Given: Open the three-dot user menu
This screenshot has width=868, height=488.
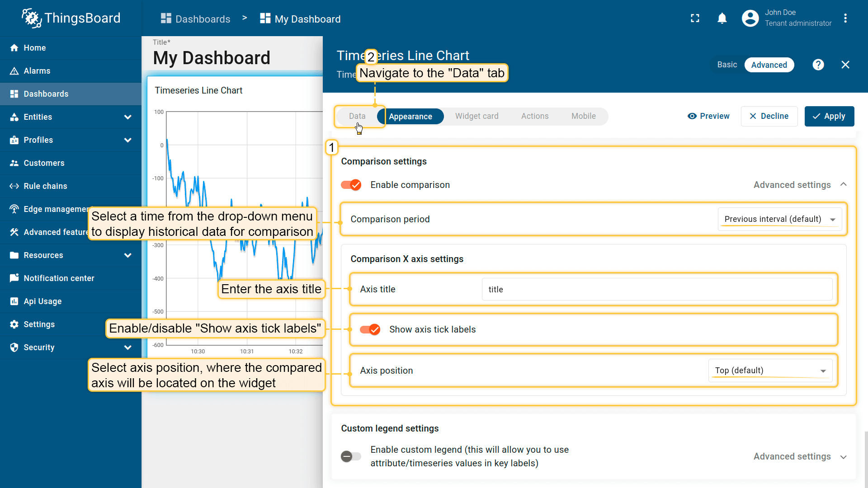Looking at the screenshot, I should pos(845,19).
